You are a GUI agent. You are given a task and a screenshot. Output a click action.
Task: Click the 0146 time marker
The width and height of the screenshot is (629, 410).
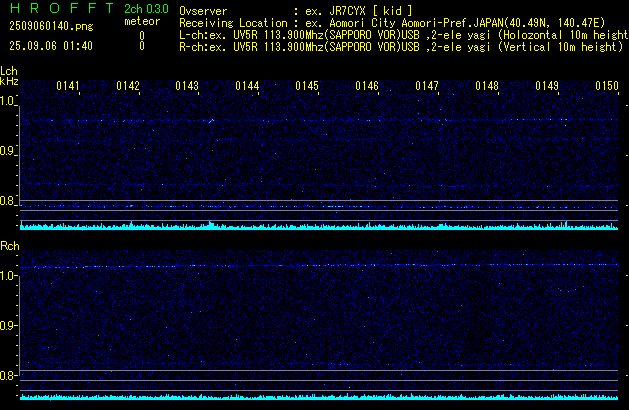coord(367,86)
